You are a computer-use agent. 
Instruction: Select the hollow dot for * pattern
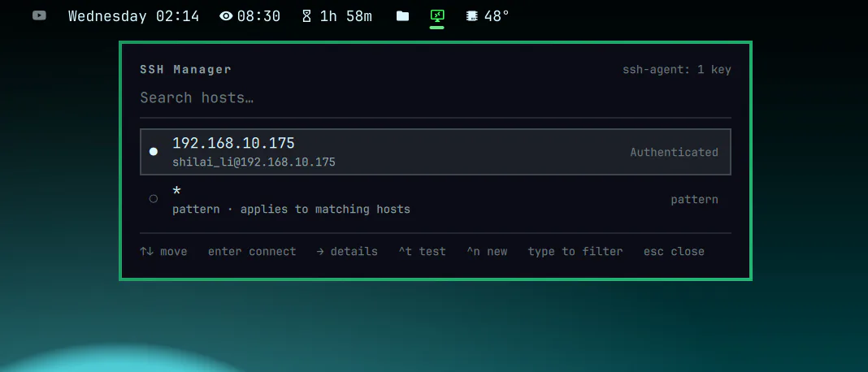click(x=154, y=199)
